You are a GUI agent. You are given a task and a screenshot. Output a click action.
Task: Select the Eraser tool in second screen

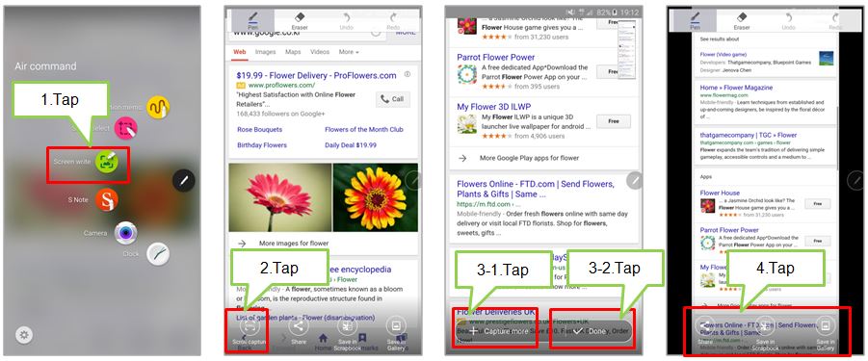(300, 20)
